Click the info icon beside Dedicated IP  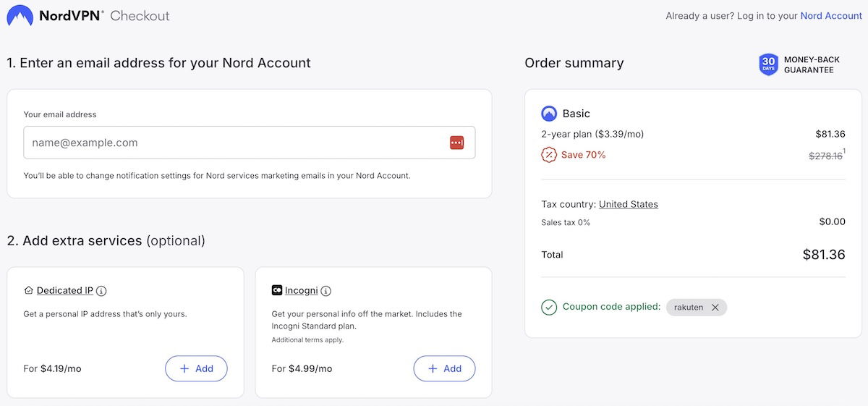pyautogui.click(x=101, y=291)
